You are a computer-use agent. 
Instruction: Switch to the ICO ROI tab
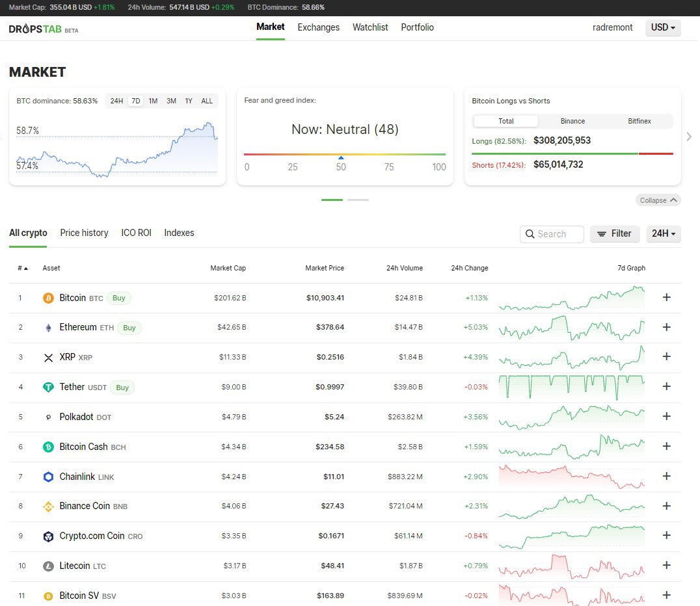(136, 233)
